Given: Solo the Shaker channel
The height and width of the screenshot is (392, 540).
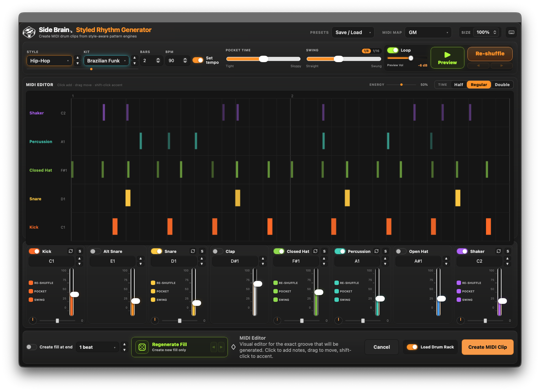Looking at the screenshot, I should tap(508, 251).
